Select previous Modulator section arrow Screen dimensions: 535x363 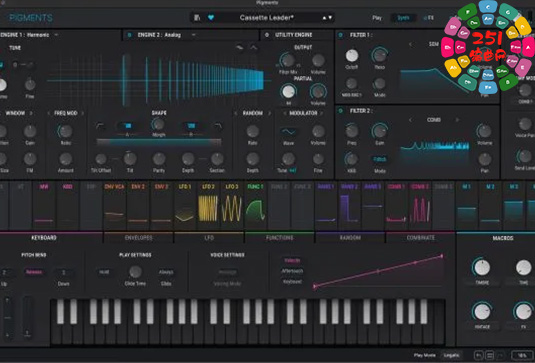[285, 113]
